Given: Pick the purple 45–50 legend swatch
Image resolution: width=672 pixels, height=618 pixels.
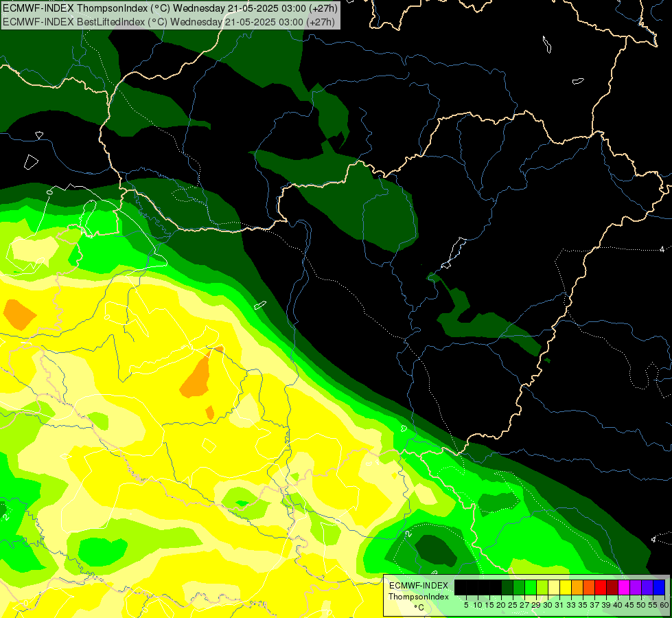Looking at the screenshot, I should (636, 588).
